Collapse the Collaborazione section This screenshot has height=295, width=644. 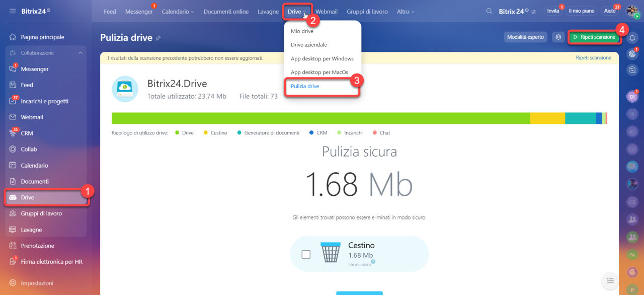pos(80,53)
